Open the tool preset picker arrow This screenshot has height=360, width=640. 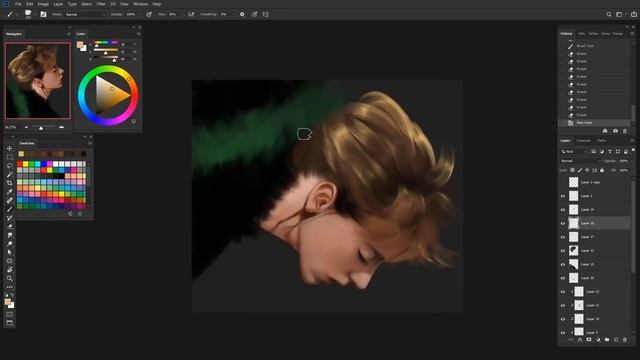point(17,14)
